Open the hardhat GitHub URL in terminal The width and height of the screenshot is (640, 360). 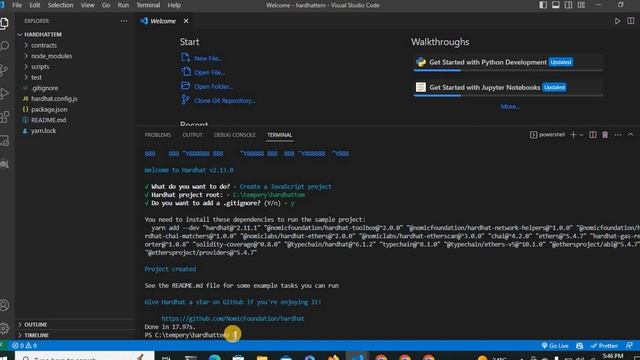pos(233,318)
